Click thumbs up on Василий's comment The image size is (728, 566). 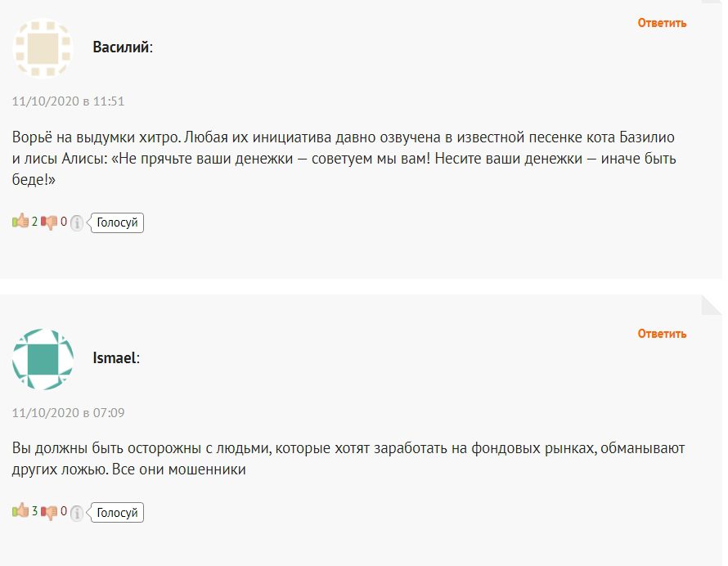(x=20, y=222)
